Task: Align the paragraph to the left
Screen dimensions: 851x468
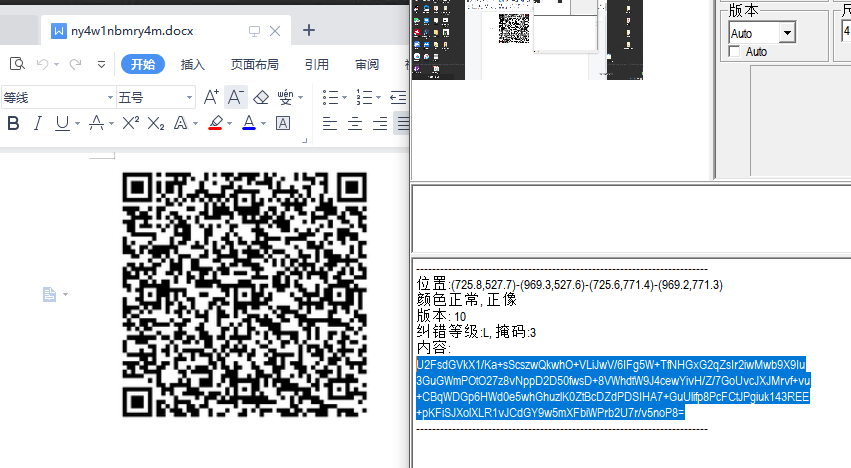Action: (x=330, y=124)
